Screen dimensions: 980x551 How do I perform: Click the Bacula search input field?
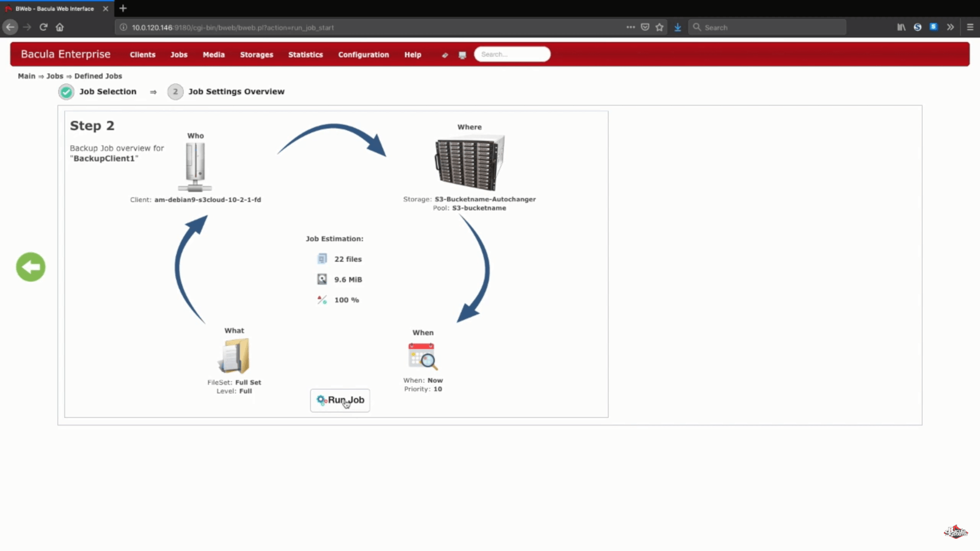click(x=512, y=54)
